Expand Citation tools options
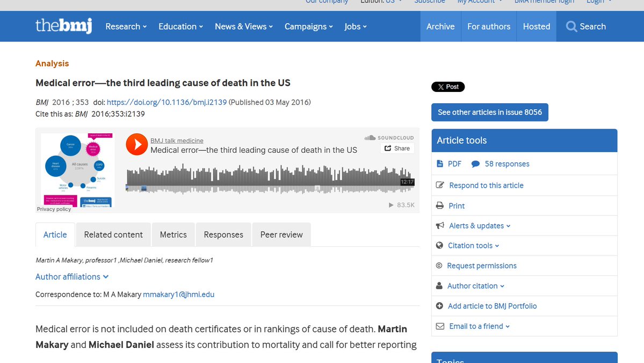The height and width of the screenshot is (363, 644). click(x=474, y=245)
